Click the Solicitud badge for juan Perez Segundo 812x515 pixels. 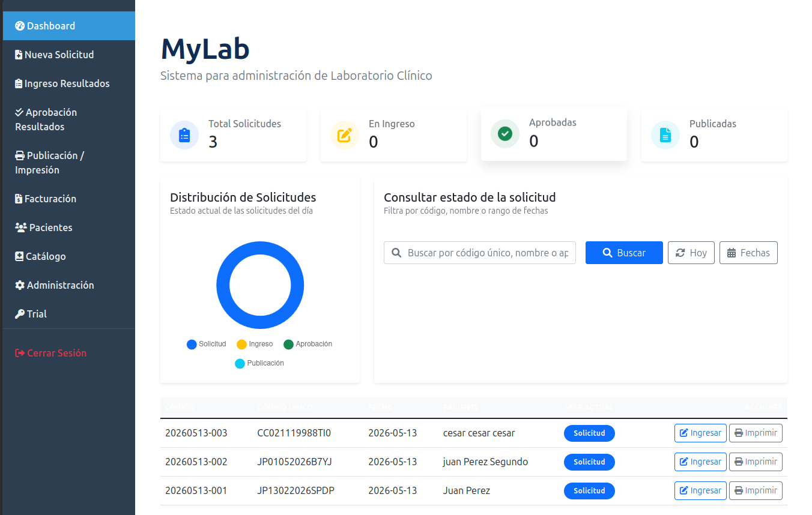click(x=589, y=462)
